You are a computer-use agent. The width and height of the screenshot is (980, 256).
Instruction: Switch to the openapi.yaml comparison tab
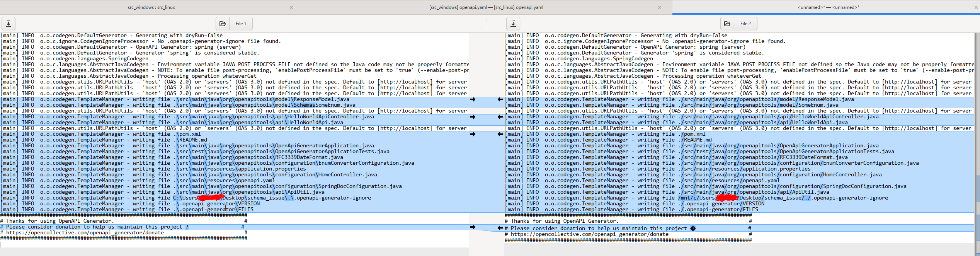click(486, 7)
